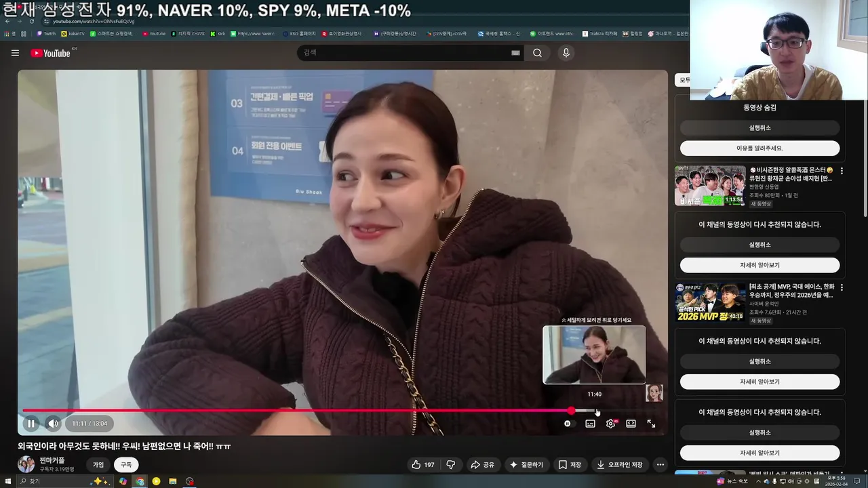Viewport: 868px width, 488px height.
Task: Start voice search with microphone icon
Action: click(x=566, y=53)
